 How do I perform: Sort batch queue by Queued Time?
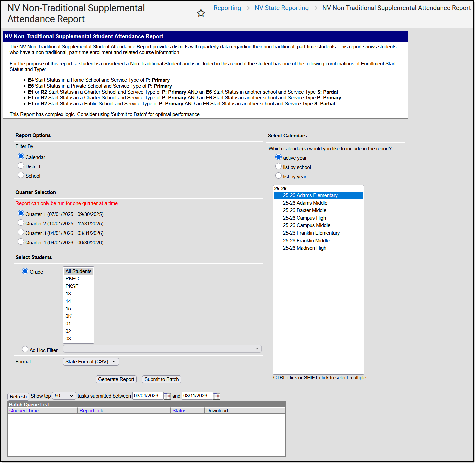24,411
